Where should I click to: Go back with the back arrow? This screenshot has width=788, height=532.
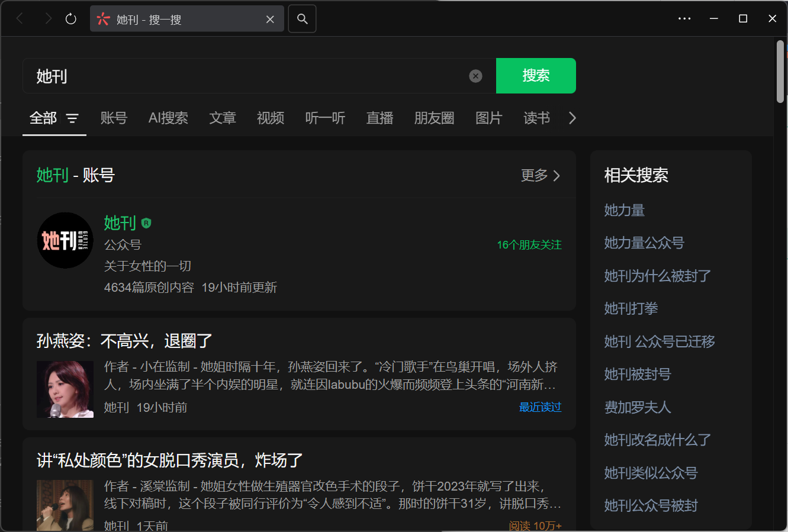[20, 19]
